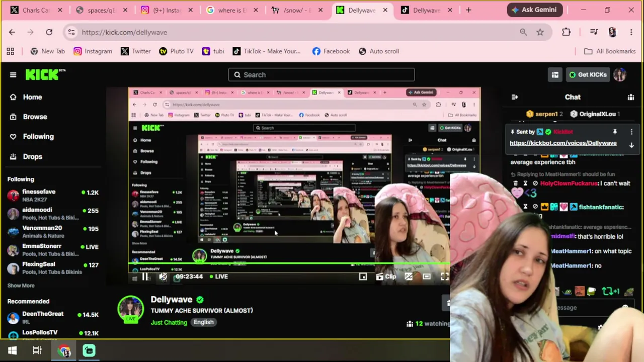Toggle theater mode on the player
Image resolution: width=644 pixels, height=362 pixels.
coord(427,277)
